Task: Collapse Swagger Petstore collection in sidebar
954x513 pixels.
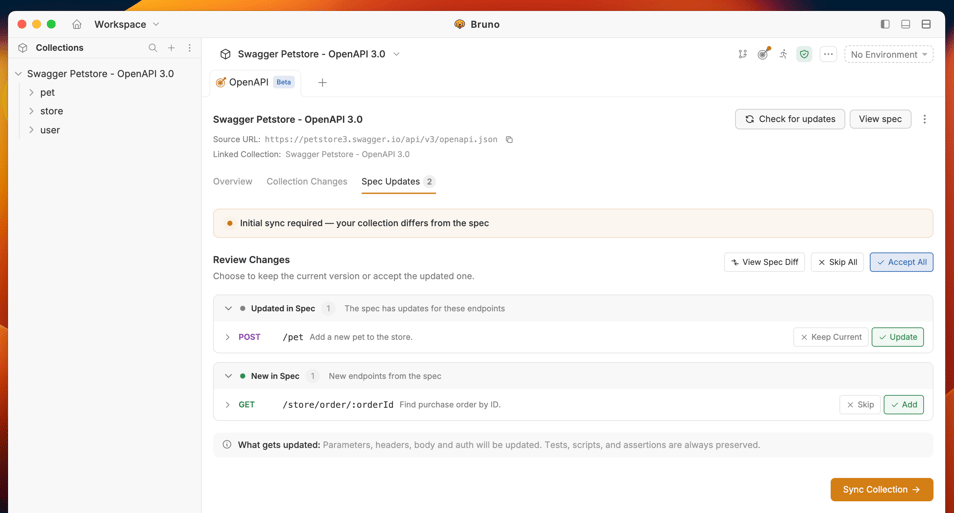Action: pyautogui.click(x=18, y=74)
